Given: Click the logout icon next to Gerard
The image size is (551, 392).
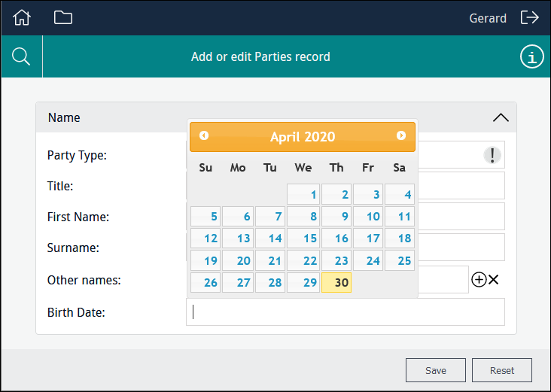Looking at the screenshot, I should click(530, 17).
